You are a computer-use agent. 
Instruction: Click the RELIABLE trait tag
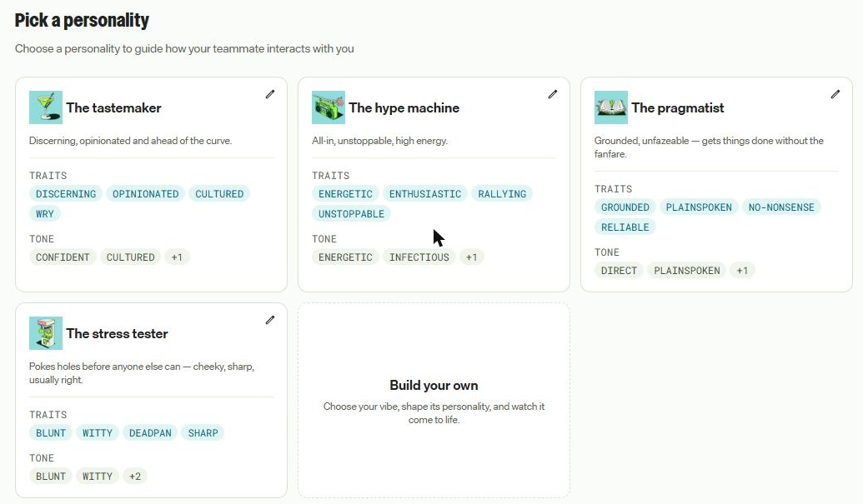[625, 227]
